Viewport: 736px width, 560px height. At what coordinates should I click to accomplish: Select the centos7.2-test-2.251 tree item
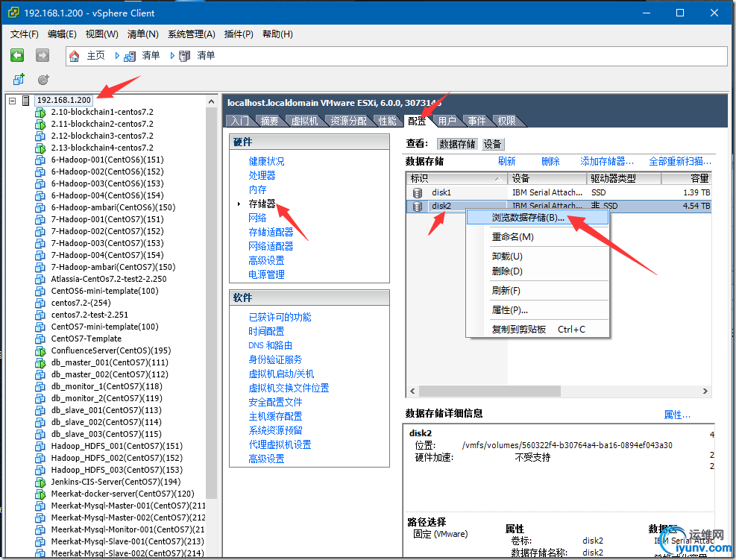point(89,315)
